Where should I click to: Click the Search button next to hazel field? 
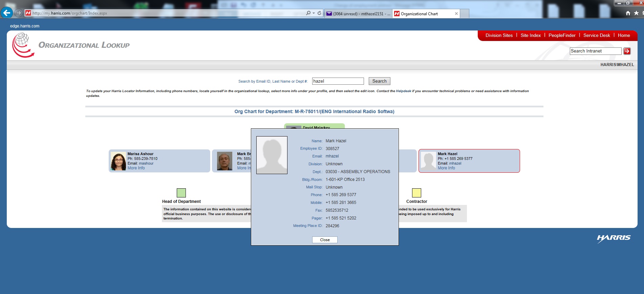click(379, 81)
